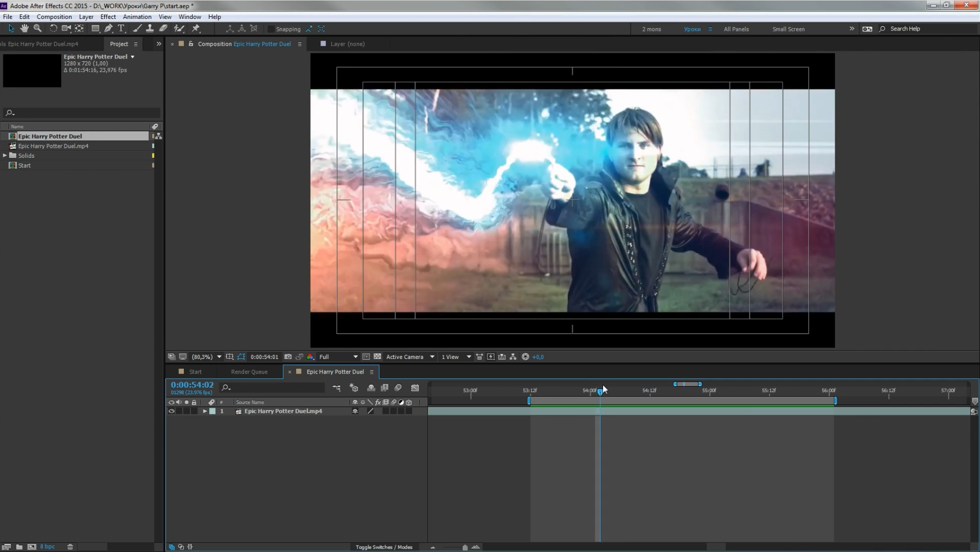
Task: Open the Effect menu
Action: click(x=108, y=17)
